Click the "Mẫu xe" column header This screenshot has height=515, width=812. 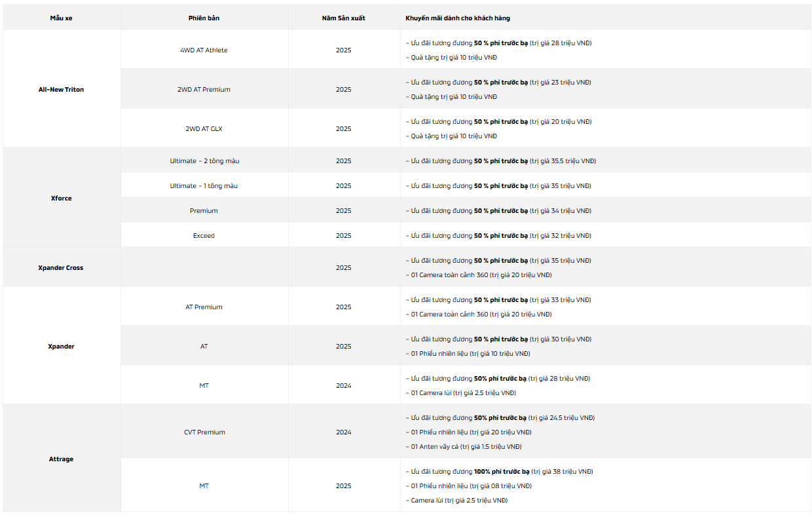pyautogui.click(x=62, y=18)
